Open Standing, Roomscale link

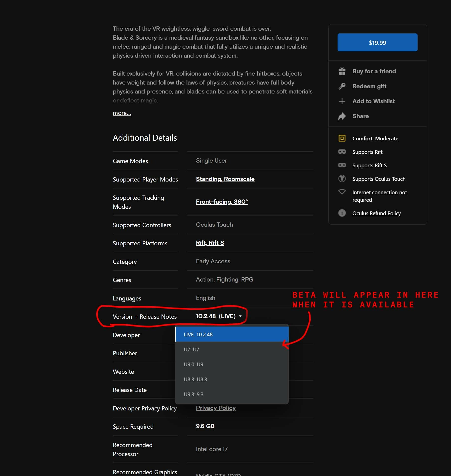[225, 179]
